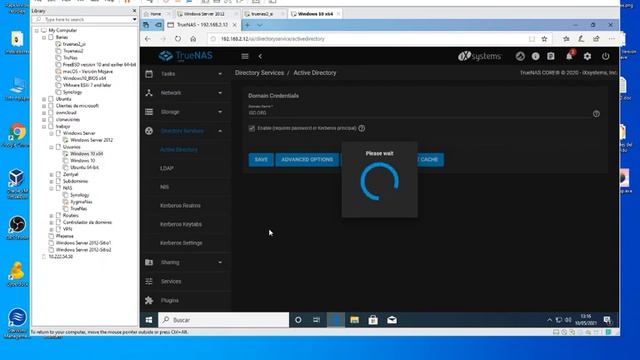640x360 pixels.
Task: Click the ADVANCED OPTIONS button
Action: 307,160
